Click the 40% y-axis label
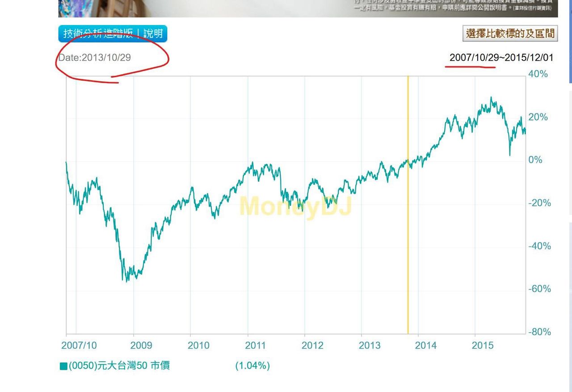This screenshot has height=392, width=572. coord(538,74)
